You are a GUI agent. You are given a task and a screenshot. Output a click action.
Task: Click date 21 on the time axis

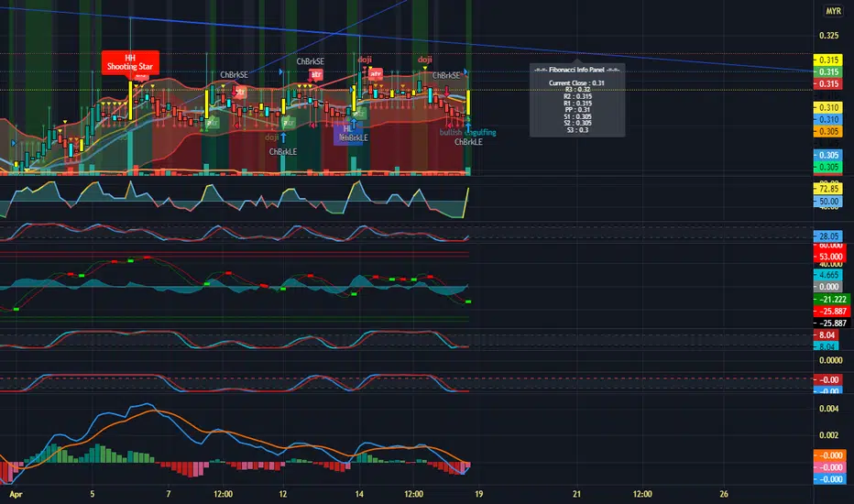(576, 494)
